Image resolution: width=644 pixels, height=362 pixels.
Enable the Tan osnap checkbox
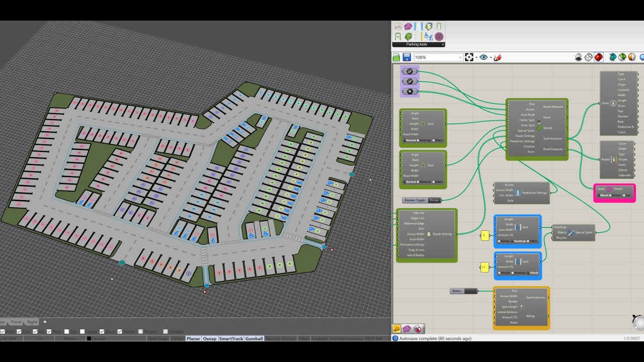coord(66,331)
